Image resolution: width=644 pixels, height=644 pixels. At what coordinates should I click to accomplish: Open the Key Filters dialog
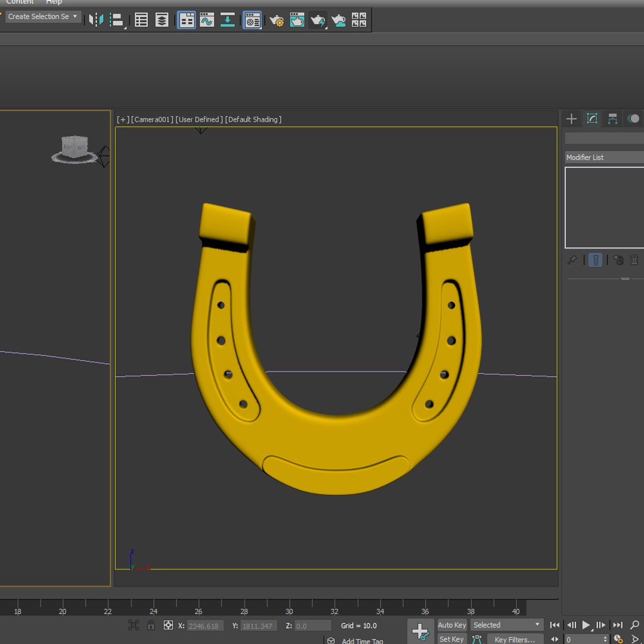(515, 639)
